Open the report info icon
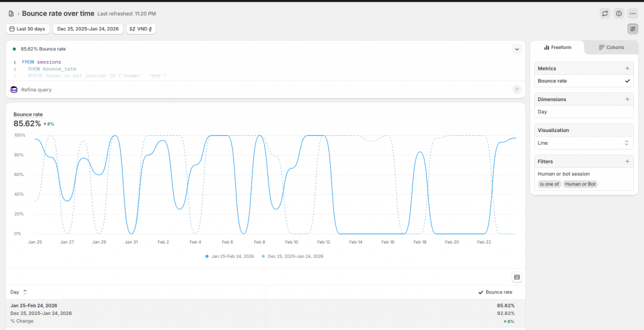The height and width of the screenshot is (330, 644). 619,14
